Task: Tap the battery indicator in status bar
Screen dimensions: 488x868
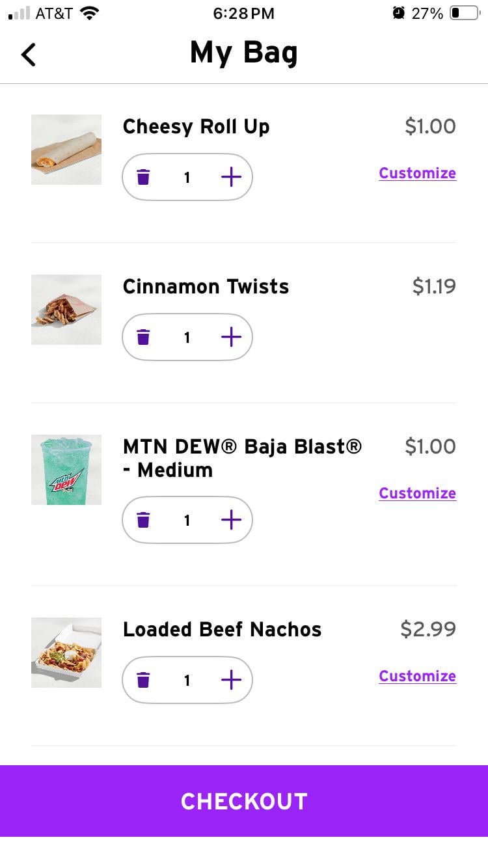Action: coord(464,13)
